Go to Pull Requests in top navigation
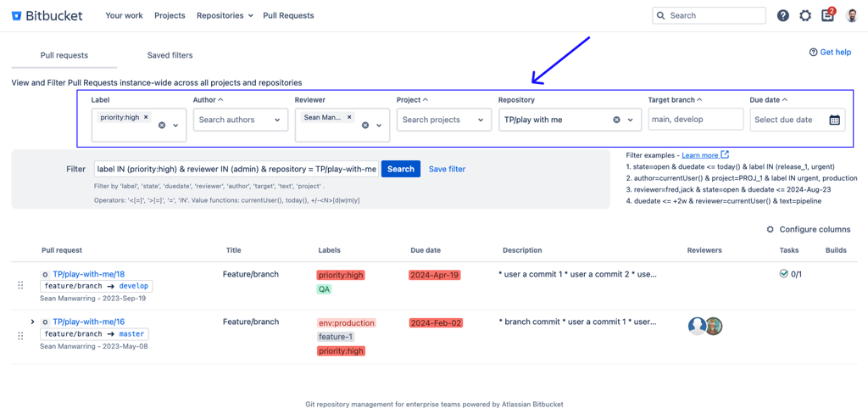Screen dimensions: 868x414 pos(288,15)
